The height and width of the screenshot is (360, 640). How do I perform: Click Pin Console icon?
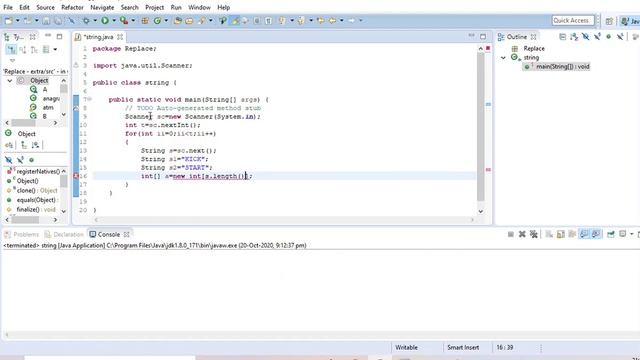pyautogui.click(x=611, y=234)
